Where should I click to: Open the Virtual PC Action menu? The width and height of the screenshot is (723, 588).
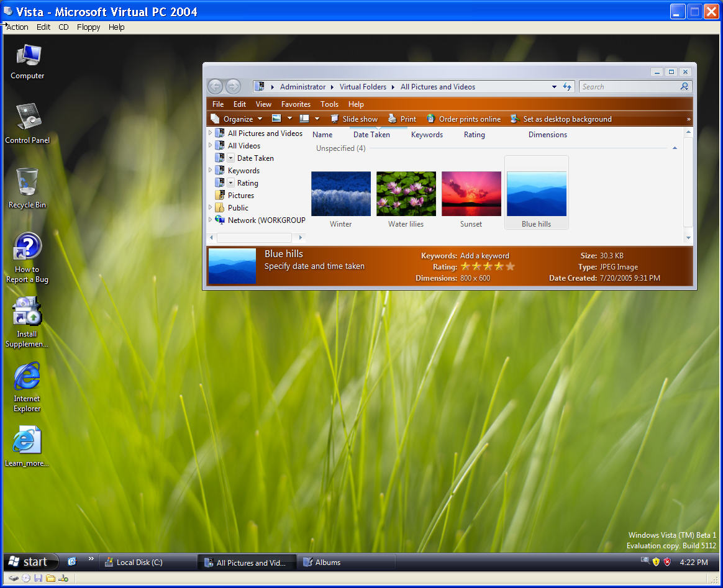click(x=17, y=27)
